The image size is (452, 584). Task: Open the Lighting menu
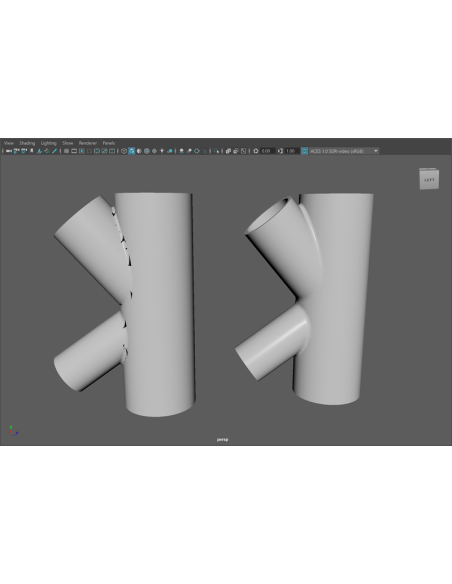(49, 143)
